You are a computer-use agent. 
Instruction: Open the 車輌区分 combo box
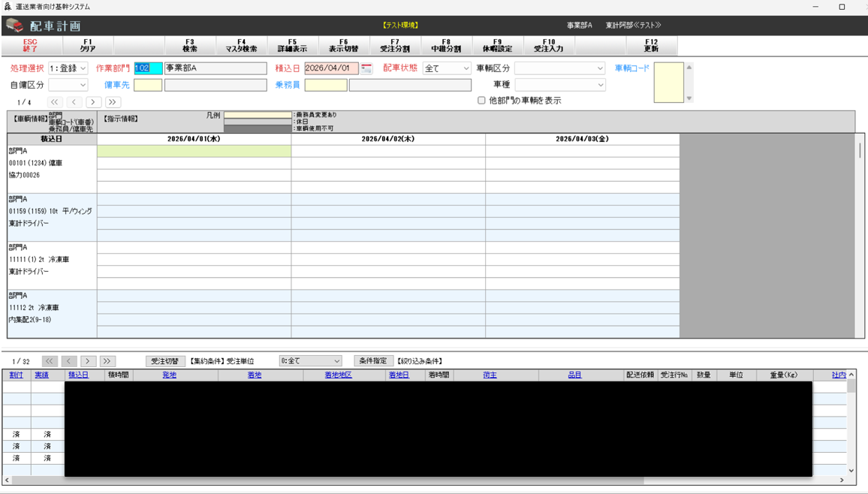559,68
